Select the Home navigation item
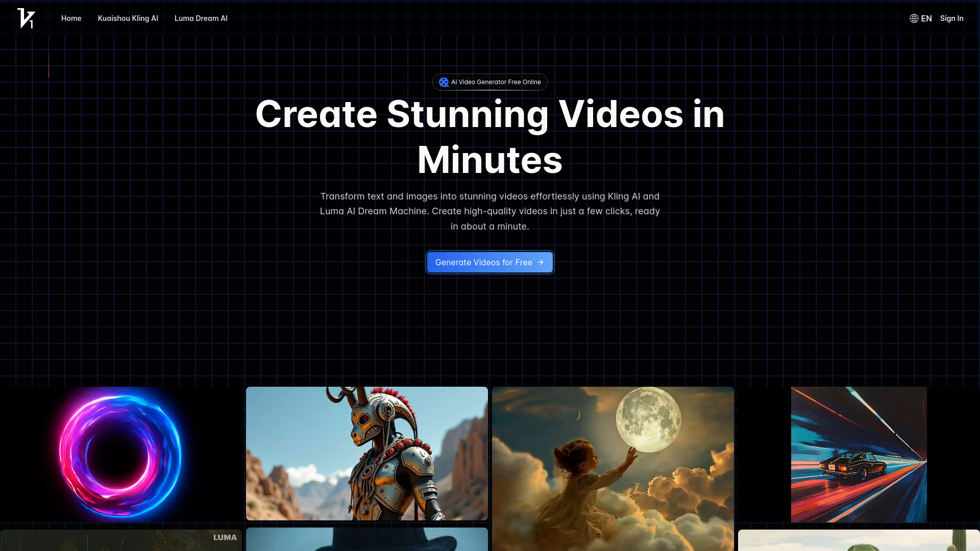 tap(71, 18)
